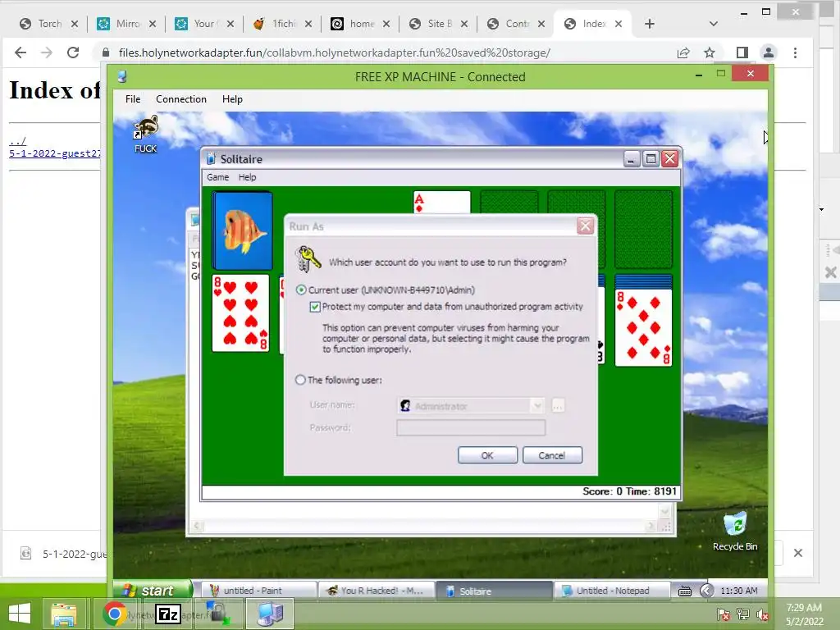Click the host tray action center flag icon
The image size is (840, 630).
click(724, 614)
